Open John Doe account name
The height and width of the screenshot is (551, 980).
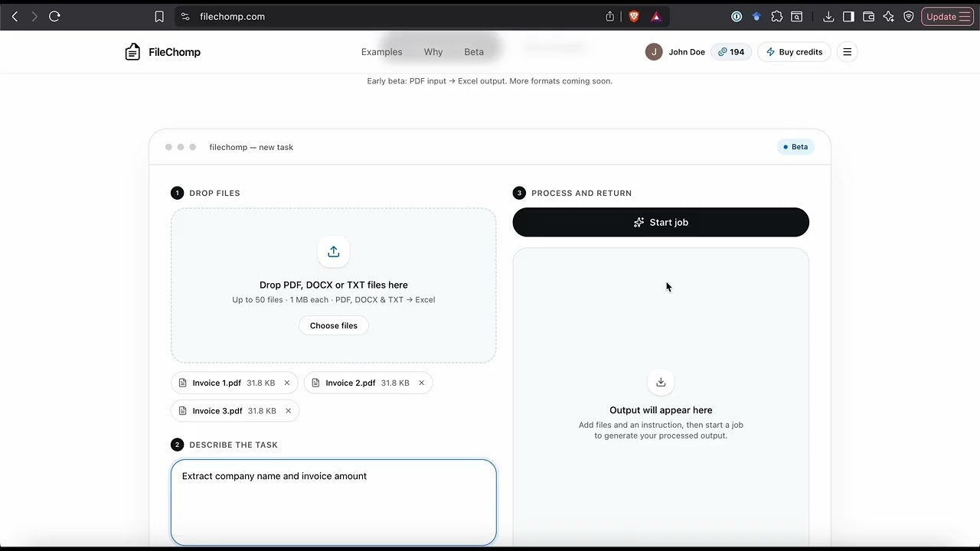coord(687,52)
